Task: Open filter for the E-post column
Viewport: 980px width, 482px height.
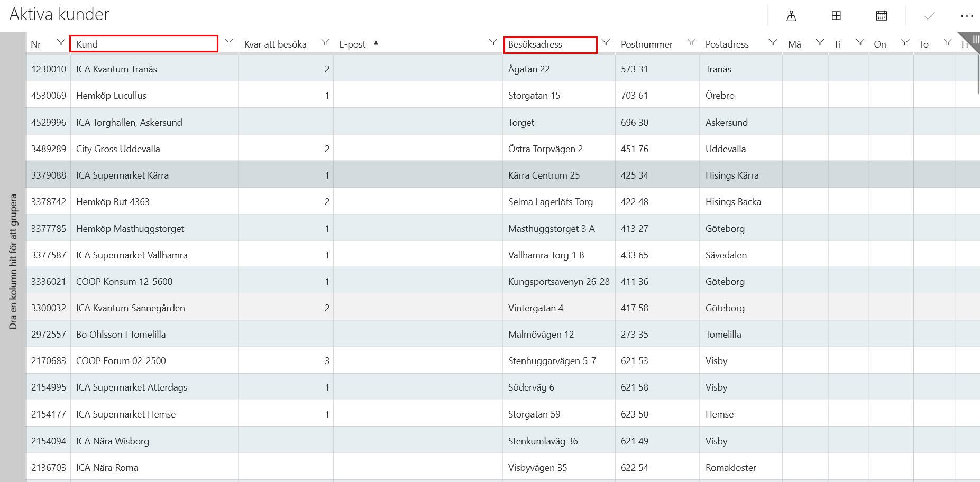Action: tap(492, 42)
